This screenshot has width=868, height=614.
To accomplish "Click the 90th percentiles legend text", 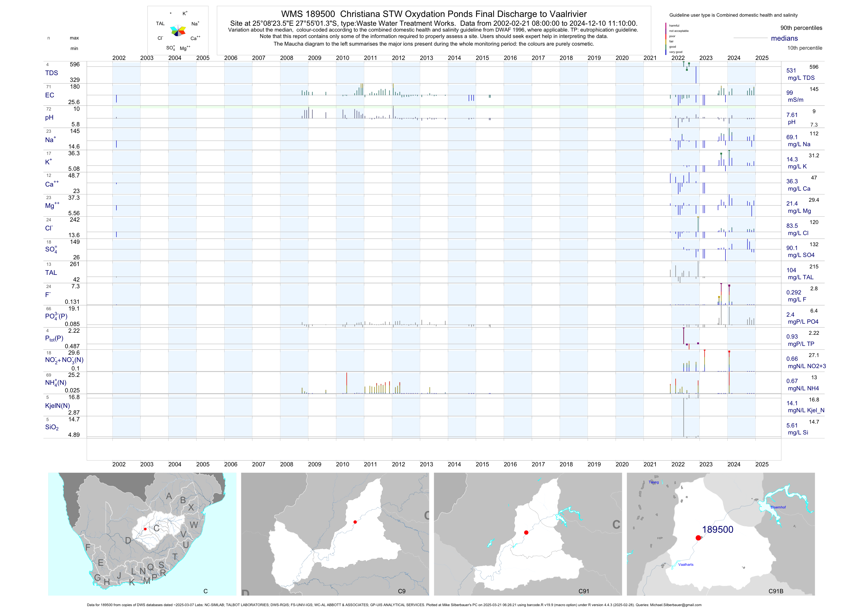I will click(801, 28).
